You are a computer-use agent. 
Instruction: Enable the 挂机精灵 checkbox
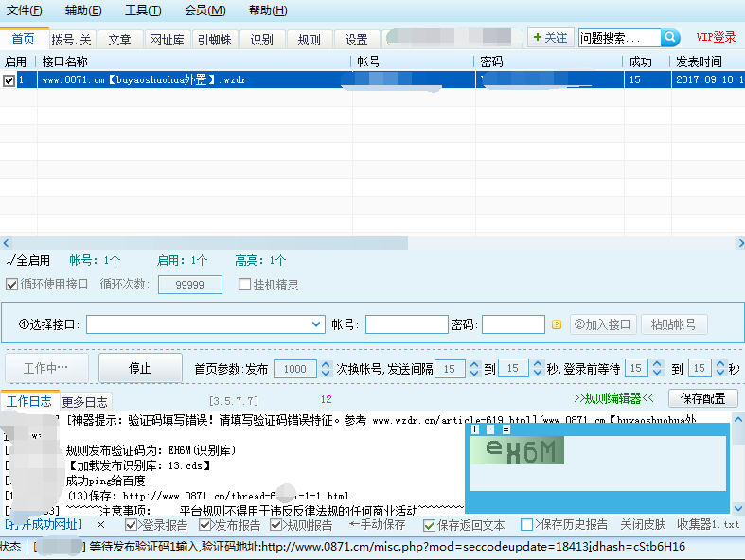(x=244, y=285)
